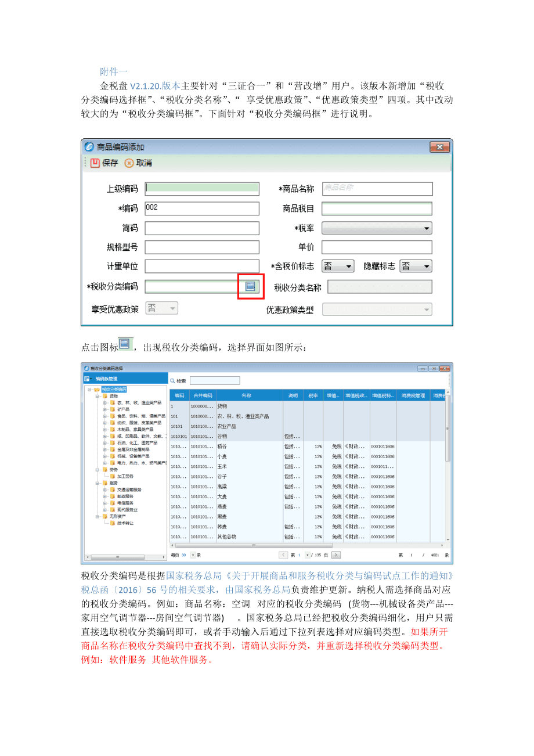Click the app logo in 税收分类编码选择 title bar
The width and height of the screenshot is (534, 756).
pos(87,368)
